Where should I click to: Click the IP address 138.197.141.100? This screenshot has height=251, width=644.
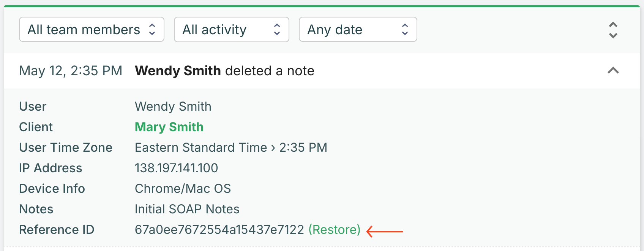click(176, 168)
